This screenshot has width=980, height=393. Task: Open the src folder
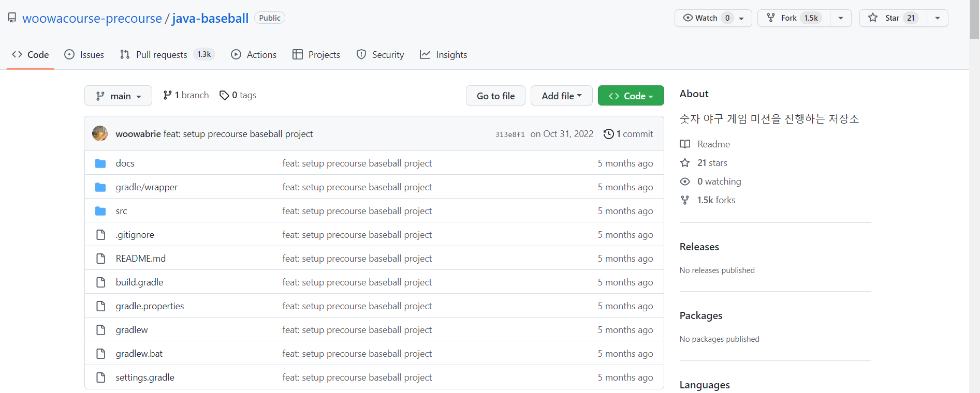pos(121,211)
